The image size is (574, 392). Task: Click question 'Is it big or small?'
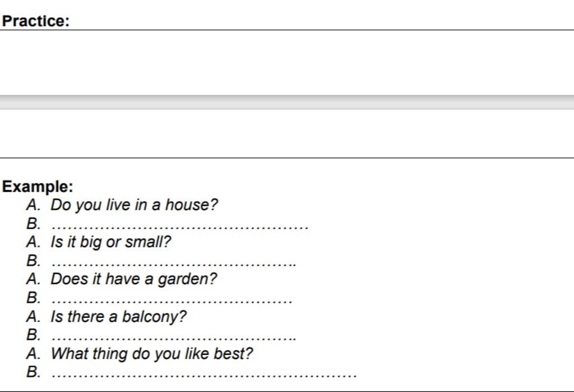point(110,242)
